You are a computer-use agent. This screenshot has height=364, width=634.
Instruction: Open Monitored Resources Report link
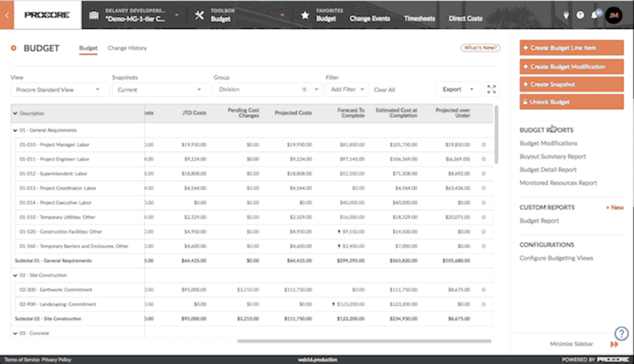tap(558, 183)
